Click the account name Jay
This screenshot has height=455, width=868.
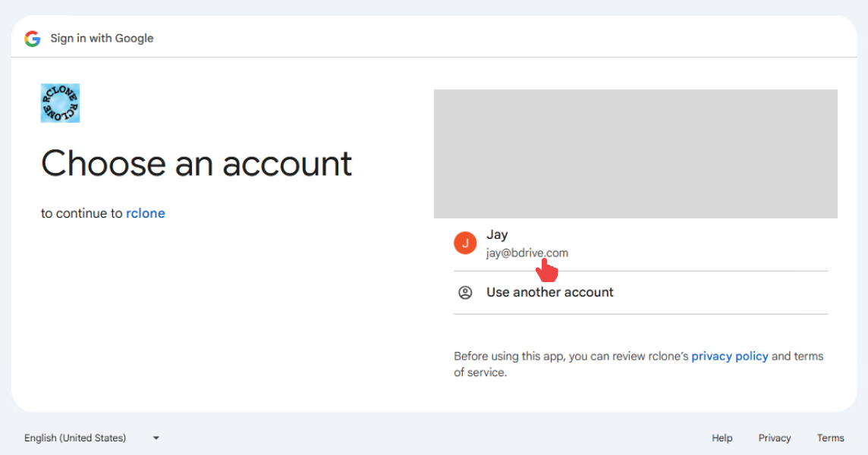point(497,234)
